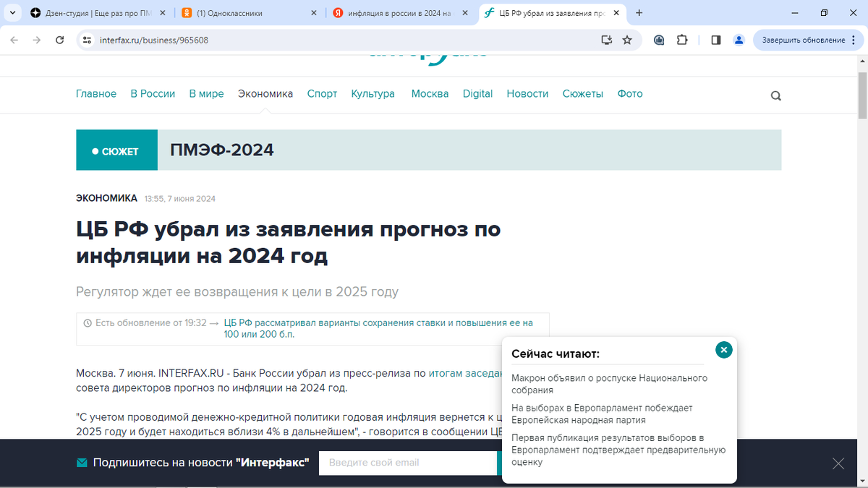Bookmark this page with the star icon
The height and width of the screenshot is (488, 868).
pyautogui.click(x=627, y=40)
